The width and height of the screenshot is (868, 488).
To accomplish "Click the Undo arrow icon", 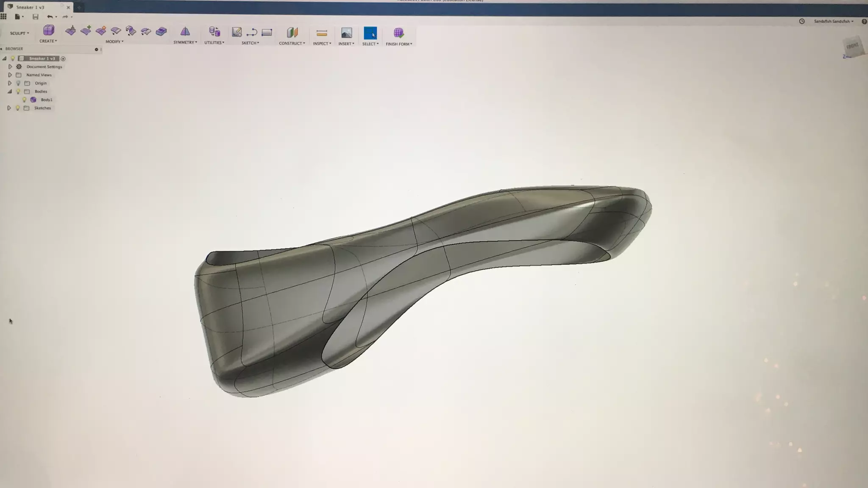I will [x=50, y=17].
